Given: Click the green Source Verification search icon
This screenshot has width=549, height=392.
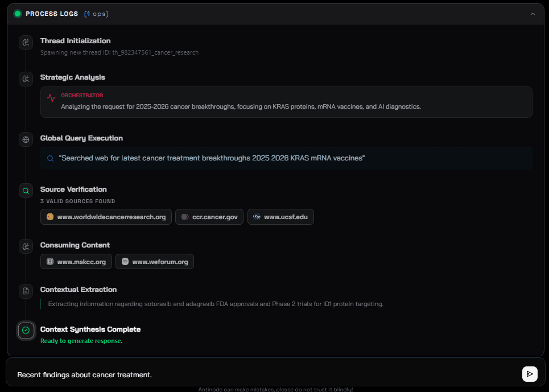Looking at the screenshot, I should (x=26, y=191).
